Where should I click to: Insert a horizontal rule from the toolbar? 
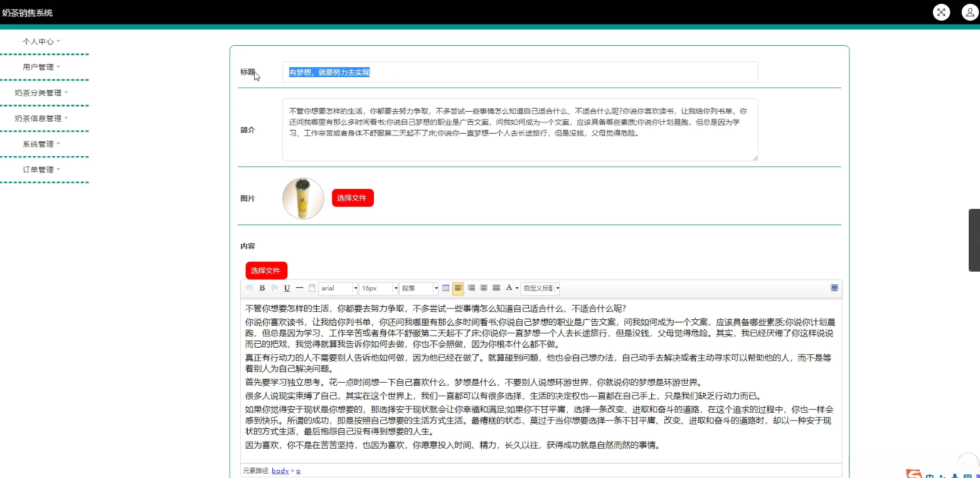click(299, 288)
